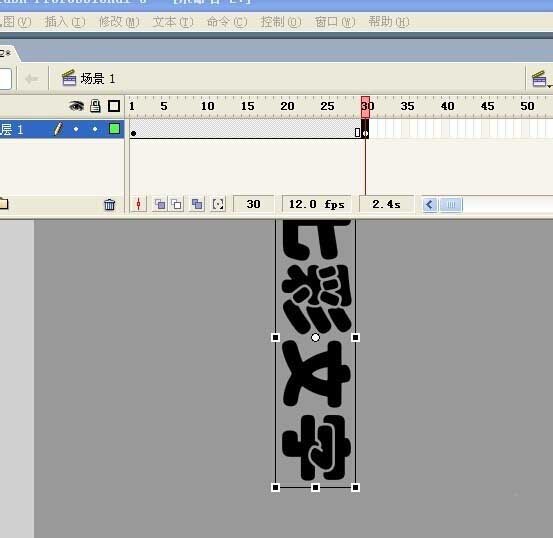Click the middle-left selection handle of text
The height and width of the screenshot is (538, 553).
pos(276,338)
